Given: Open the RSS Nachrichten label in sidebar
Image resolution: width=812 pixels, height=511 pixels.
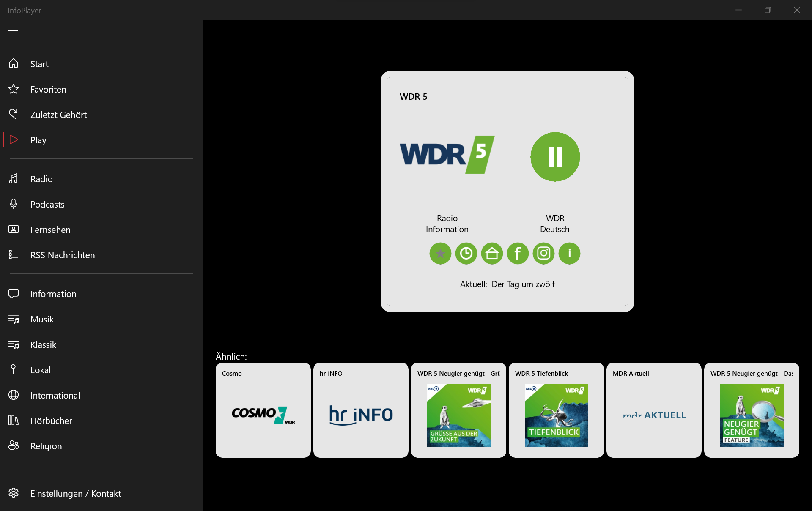Looking at the screenshot, I should 63,255.
